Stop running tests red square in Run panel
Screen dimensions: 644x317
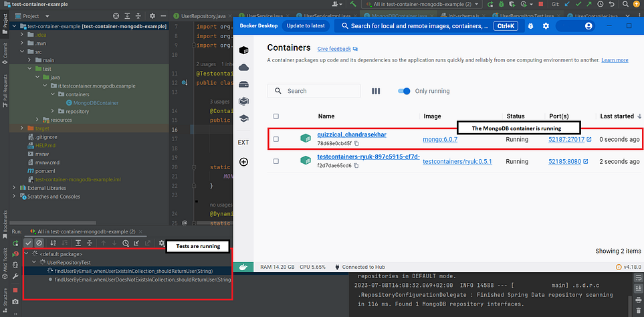coord(15,290)
